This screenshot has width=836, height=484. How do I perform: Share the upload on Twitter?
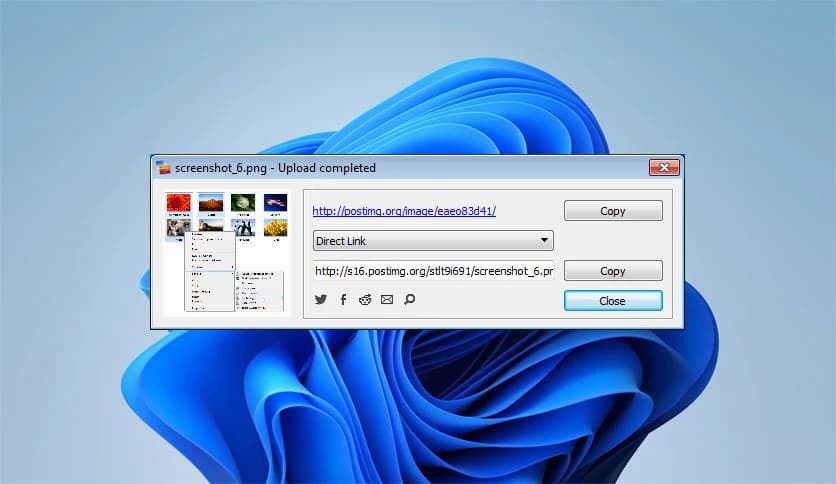(320, 300)
